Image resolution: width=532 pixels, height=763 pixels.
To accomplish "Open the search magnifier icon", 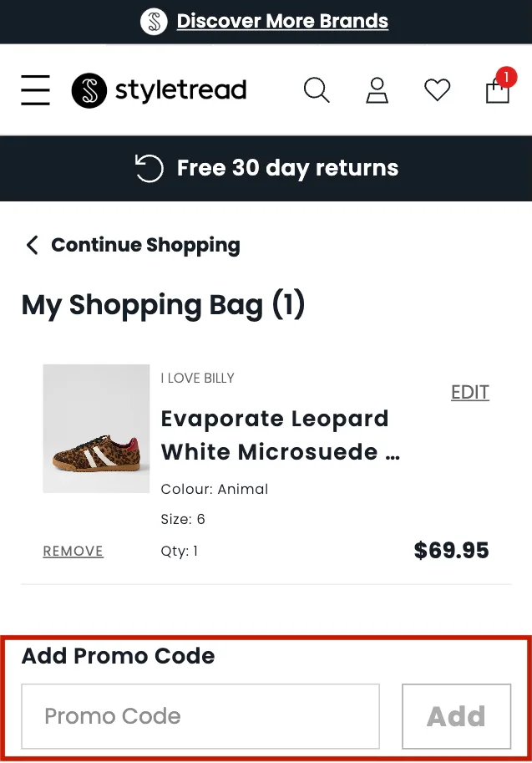I will tap(317, 89).
